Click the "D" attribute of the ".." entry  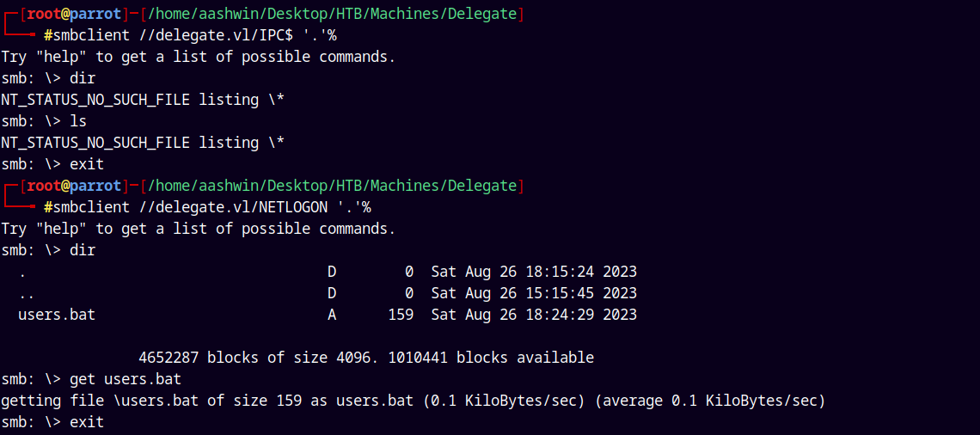click(x=332, y=293)
